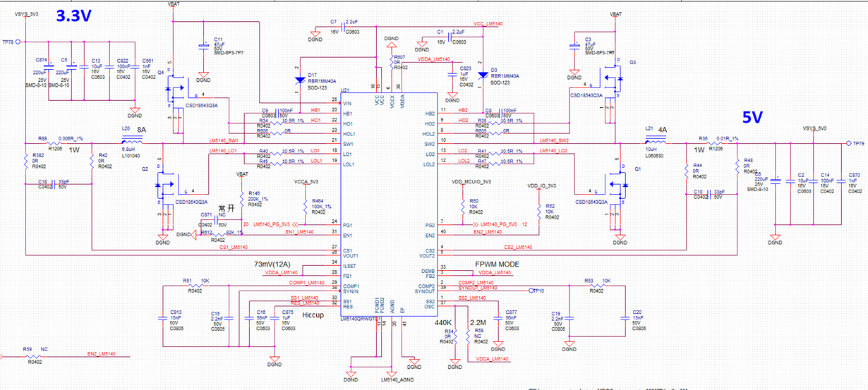Select the 8A label above inductor L20

click(142, 130)
